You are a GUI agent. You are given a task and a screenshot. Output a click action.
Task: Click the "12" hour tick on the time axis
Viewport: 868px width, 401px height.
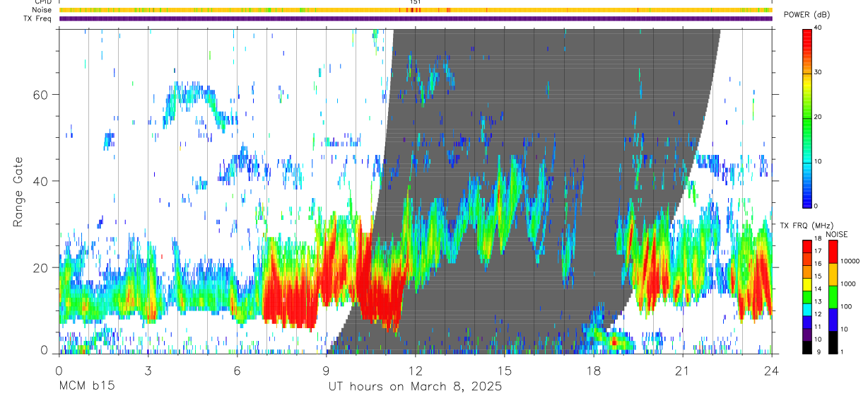pos(416,370)
